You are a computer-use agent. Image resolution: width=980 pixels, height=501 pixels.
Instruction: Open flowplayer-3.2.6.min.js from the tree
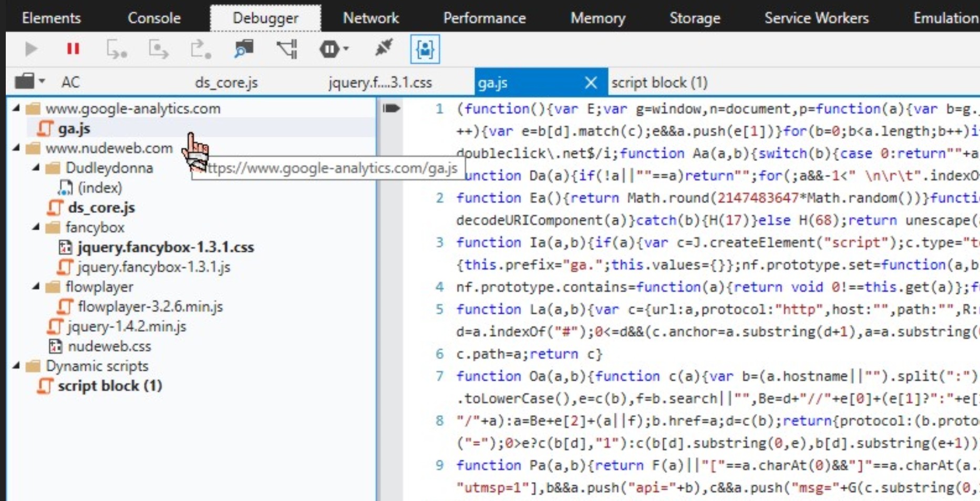[x=150, y=306]
